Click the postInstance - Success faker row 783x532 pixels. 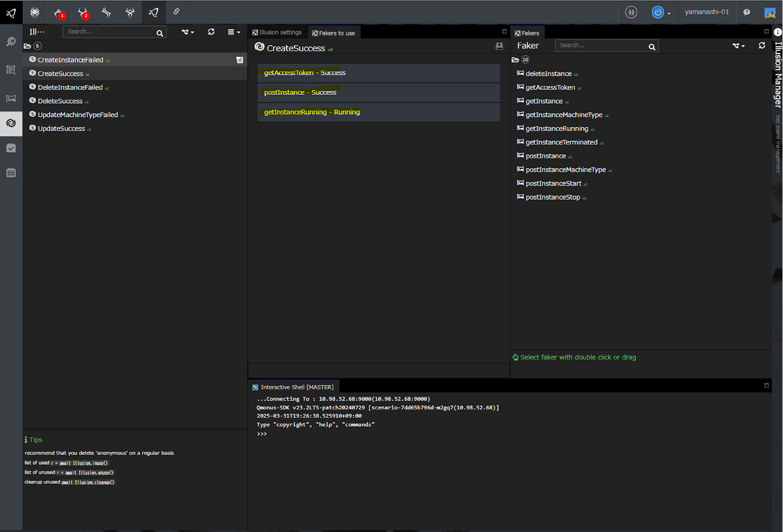[x=378, y=93]
